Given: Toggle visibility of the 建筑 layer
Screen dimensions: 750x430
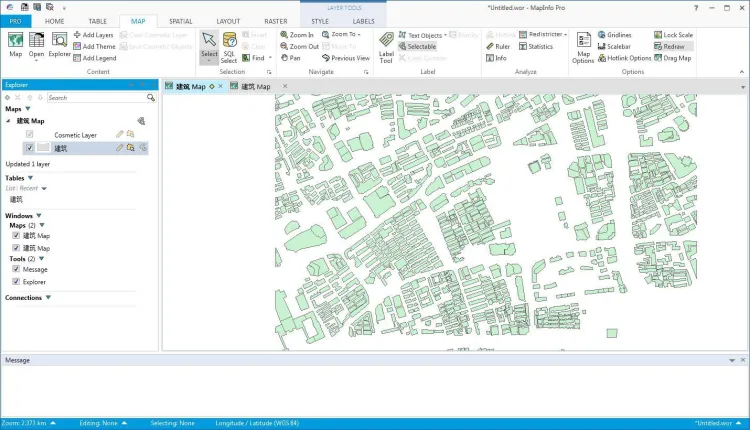Looking at the screenshot, I should pyautogui.click(x=30, y=148).
